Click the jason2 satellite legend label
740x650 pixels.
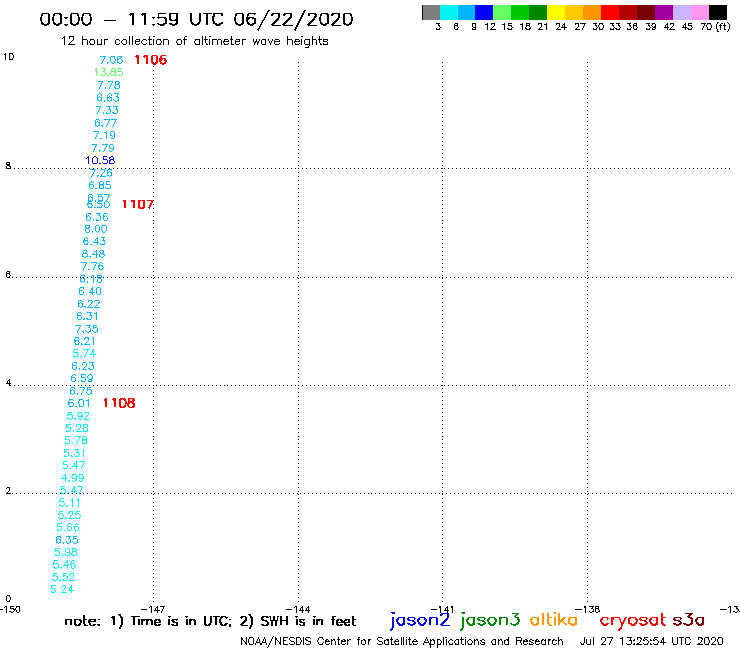pos(420,620)
